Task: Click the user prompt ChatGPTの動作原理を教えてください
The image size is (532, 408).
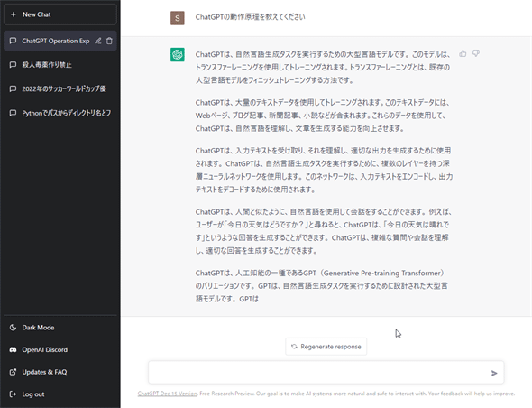Action: click(250, 17)
